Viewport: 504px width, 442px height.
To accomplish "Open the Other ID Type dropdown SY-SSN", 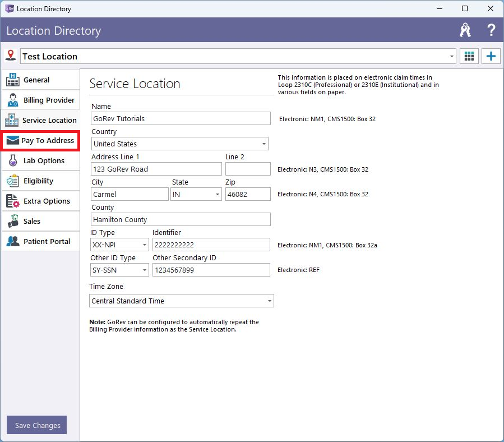I will click(x=145, y=270).
